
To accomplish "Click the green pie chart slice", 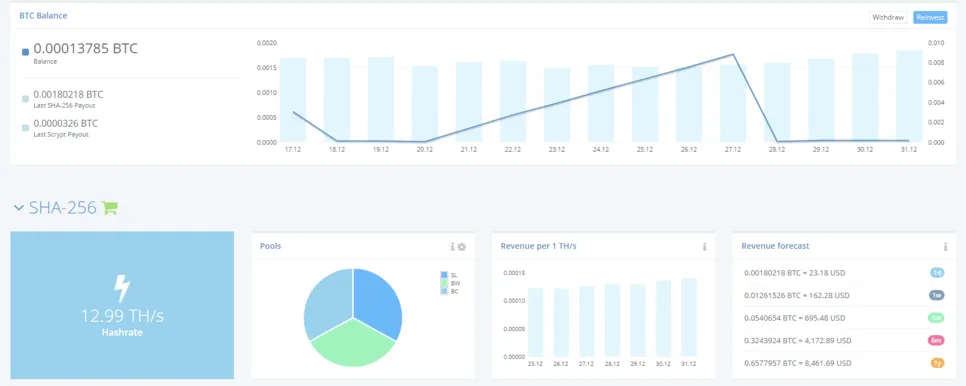I will [352, 346].
